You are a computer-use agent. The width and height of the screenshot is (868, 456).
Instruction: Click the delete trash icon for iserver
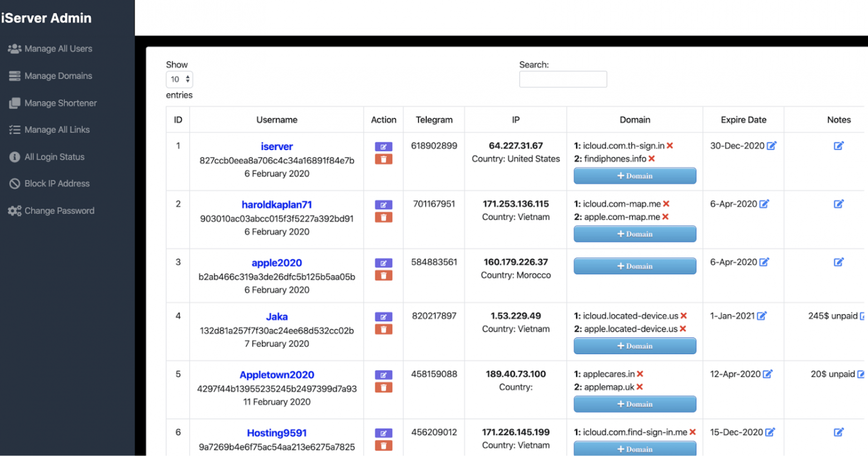(383, 159)
